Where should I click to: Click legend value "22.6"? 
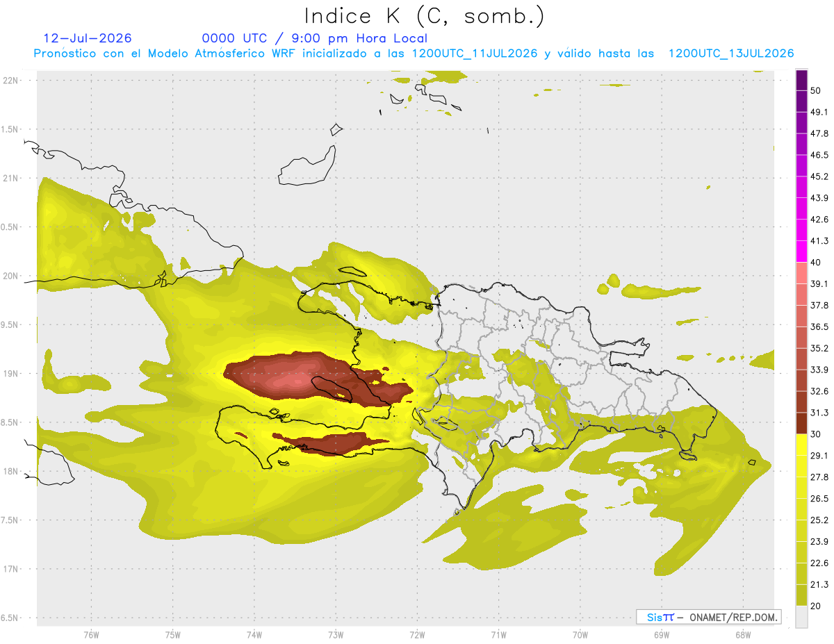[x=819, y=563]
